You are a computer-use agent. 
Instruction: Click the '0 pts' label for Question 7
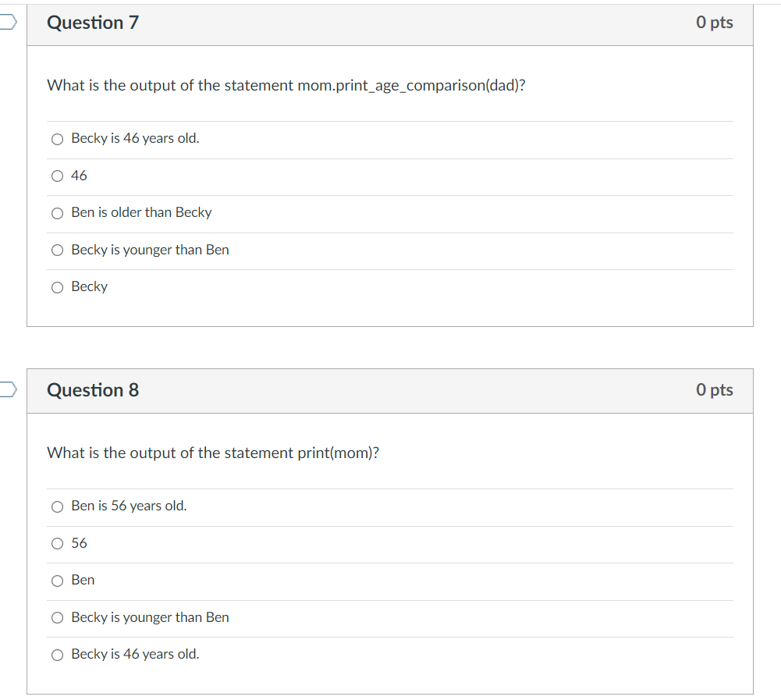click(x=715, y=23)
